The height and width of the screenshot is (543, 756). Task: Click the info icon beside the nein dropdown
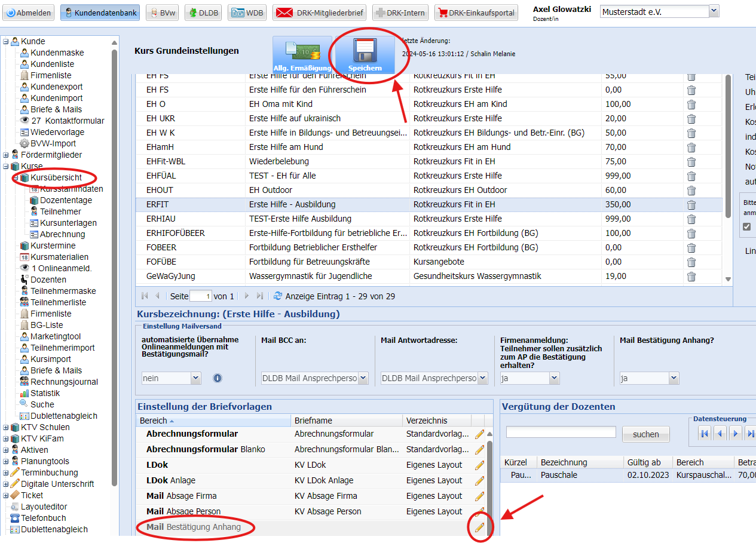(218, 378)
